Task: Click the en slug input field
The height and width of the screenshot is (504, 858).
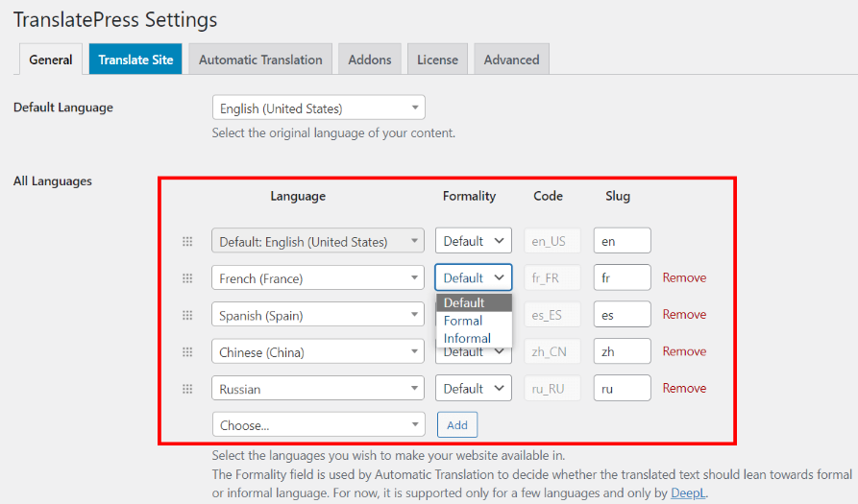Action: tap(623, 241)
